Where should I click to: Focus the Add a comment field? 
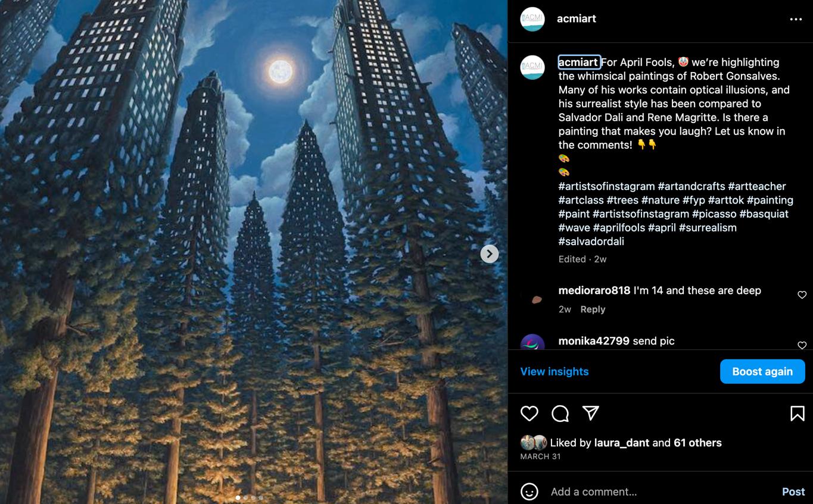point(661,492)
